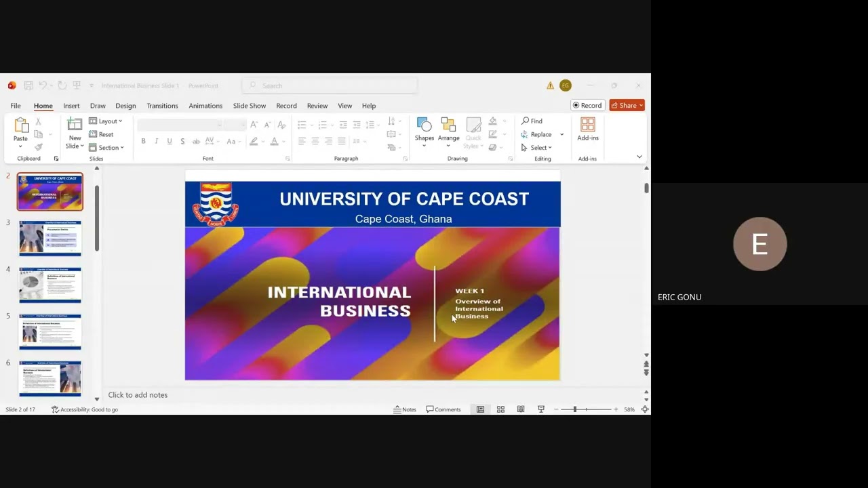
Task: Toggle Align Left paragraph alignment
Action: click(302, 141)
